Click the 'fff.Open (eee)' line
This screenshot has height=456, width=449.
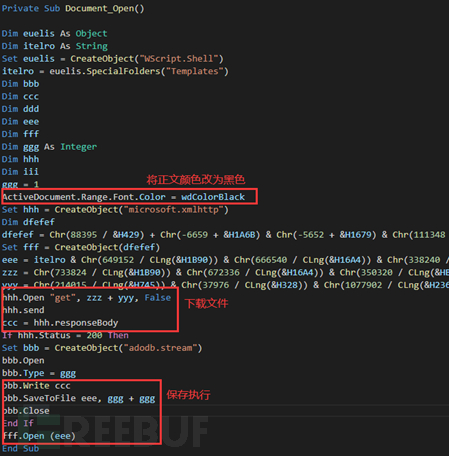(x=39, y=436)
